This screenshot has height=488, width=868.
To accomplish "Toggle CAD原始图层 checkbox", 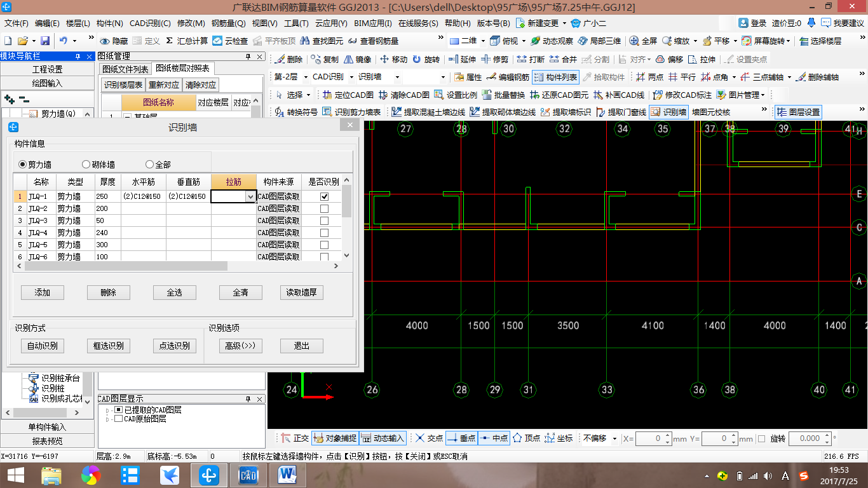I will coord(118,419).
